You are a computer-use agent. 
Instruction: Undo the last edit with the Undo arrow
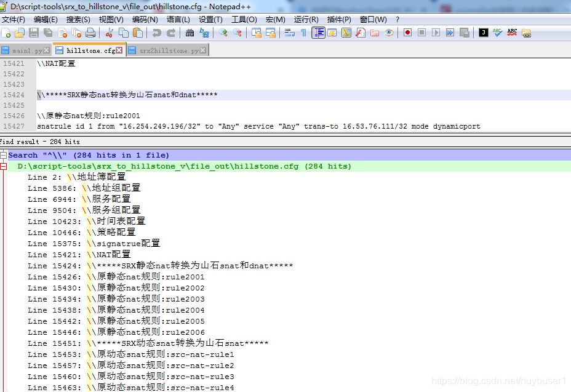tap(156, 33)
